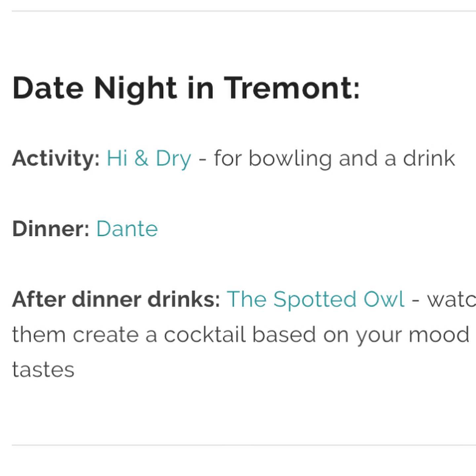Click the text 'for bowling and a drink'
476x476 pixels.
335,158
